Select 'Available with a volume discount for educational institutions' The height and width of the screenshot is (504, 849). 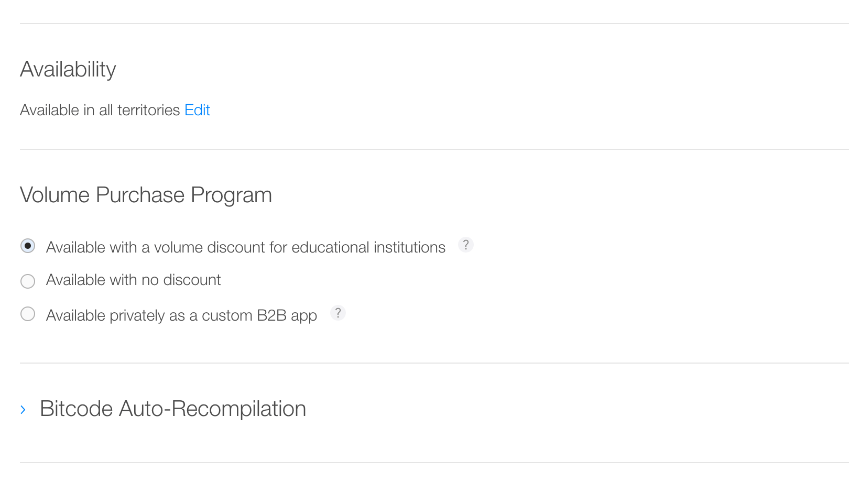[28, 246]
